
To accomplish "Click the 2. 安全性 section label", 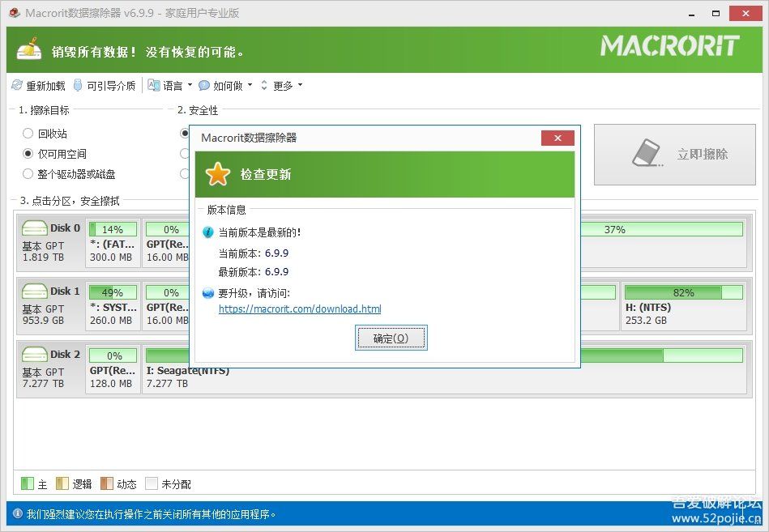I will click(x=198, y=110).
